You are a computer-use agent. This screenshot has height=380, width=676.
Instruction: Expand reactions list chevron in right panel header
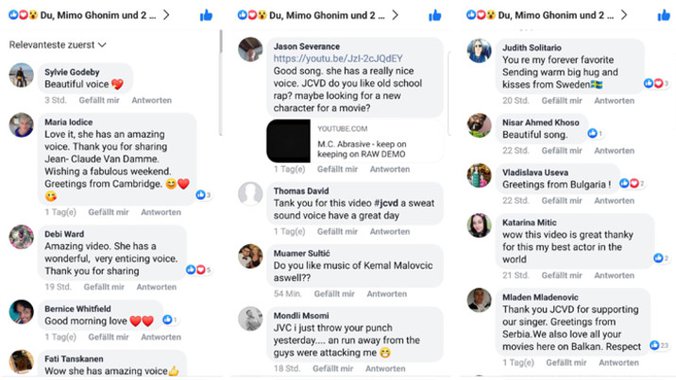pyautogui.click(x=624, y=15)
